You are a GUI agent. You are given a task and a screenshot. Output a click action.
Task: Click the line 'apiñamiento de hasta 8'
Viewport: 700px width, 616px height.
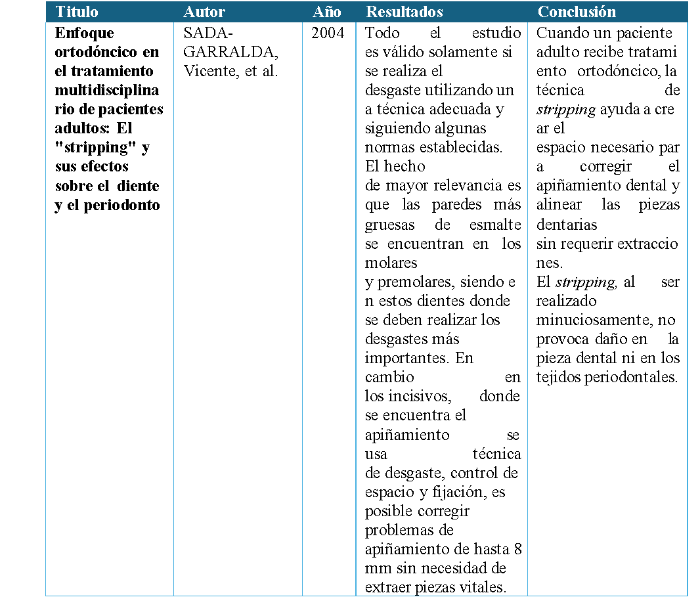click(x=443, y=550)
